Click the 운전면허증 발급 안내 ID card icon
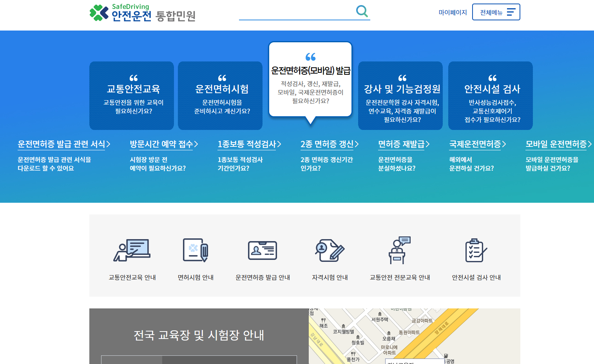Image resolution: width=594 pixels, height=364 pixels. (x=262, y=250)
